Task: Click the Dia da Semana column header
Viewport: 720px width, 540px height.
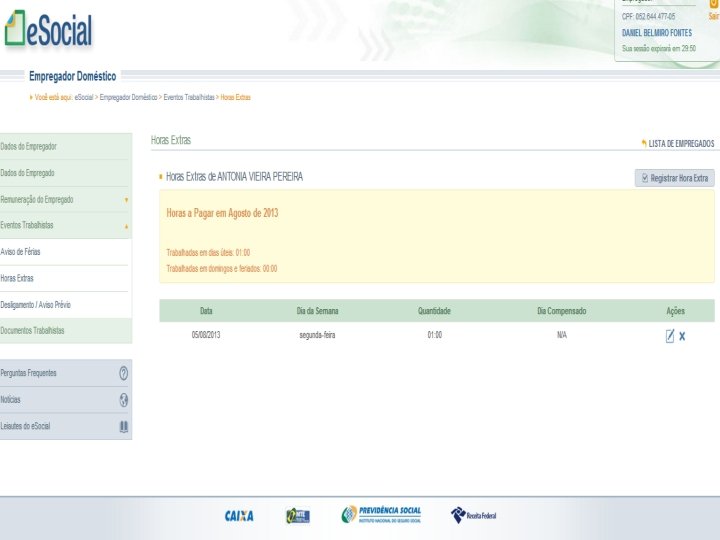Action: click(x=317, y=311)
